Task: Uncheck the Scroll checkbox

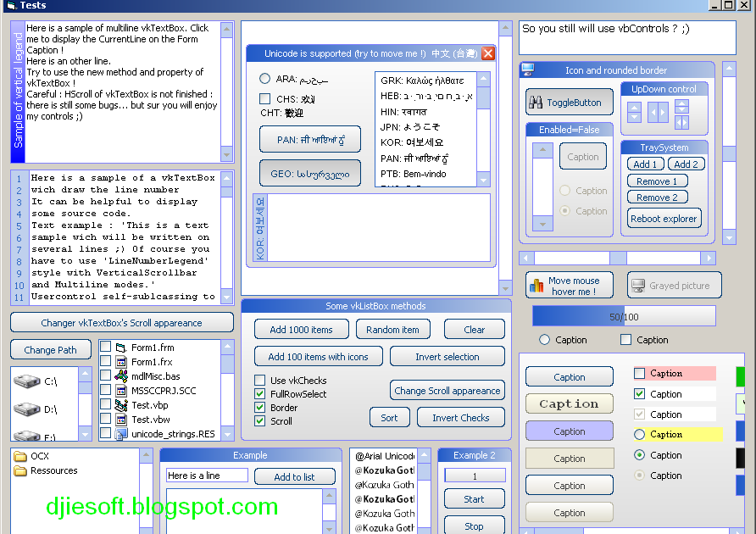Action: pos(260,420)
